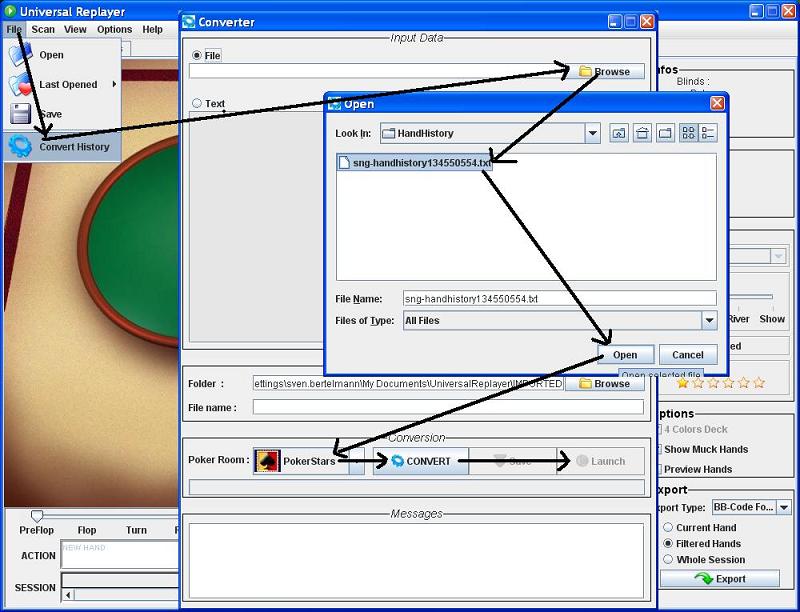Click the input file path field

(x=378, y=71)
